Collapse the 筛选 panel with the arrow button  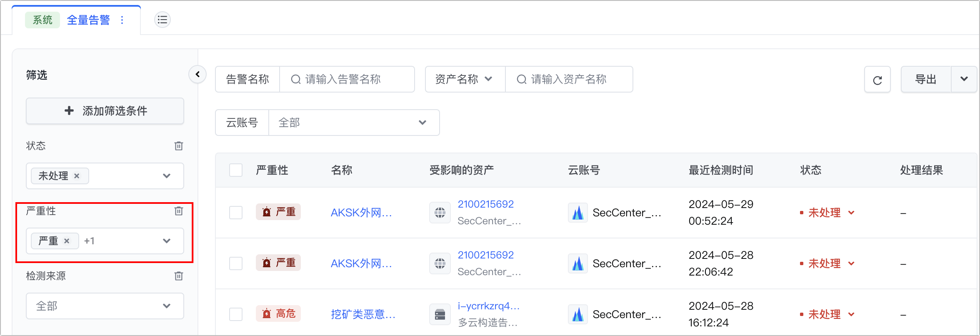[x=197, y=75]
